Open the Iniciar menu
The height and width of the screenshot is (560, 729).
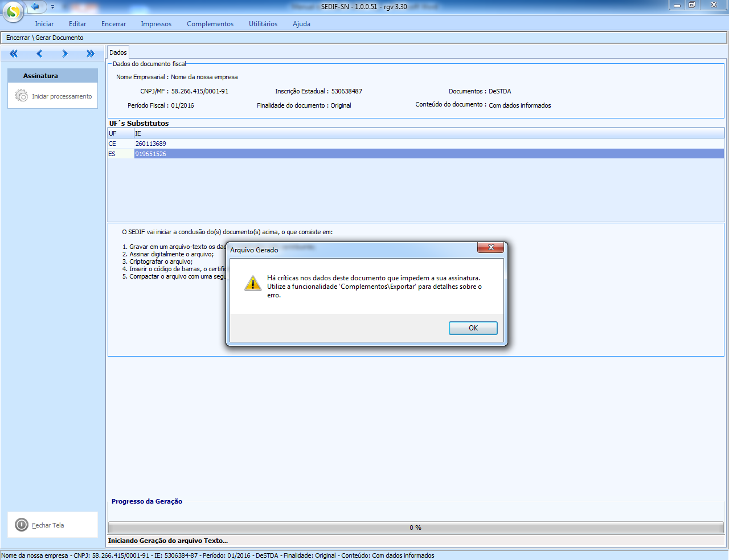pos(44,24)
